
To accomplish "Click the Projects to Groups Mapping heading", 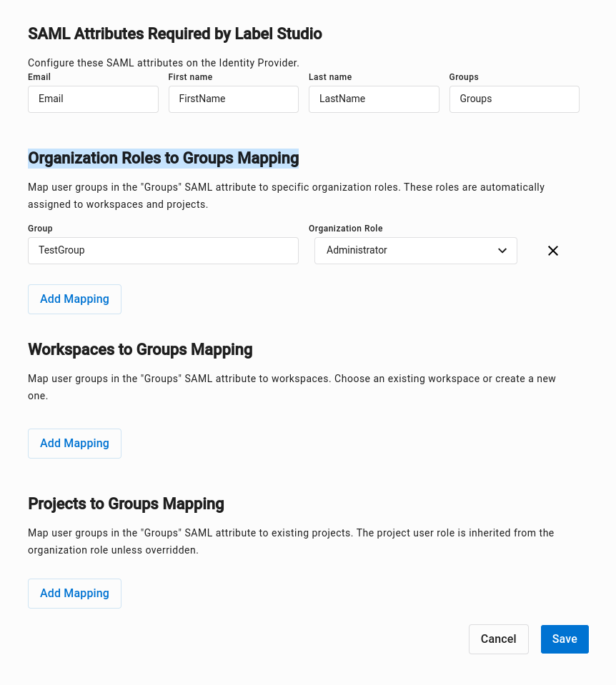I will 126,504.
